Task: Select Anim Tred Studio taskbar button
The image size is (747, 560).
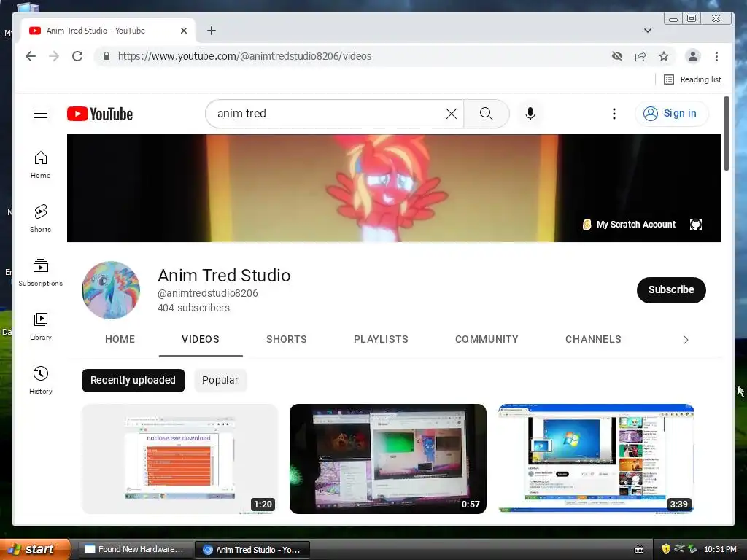Action: click(x=252, y=549)
